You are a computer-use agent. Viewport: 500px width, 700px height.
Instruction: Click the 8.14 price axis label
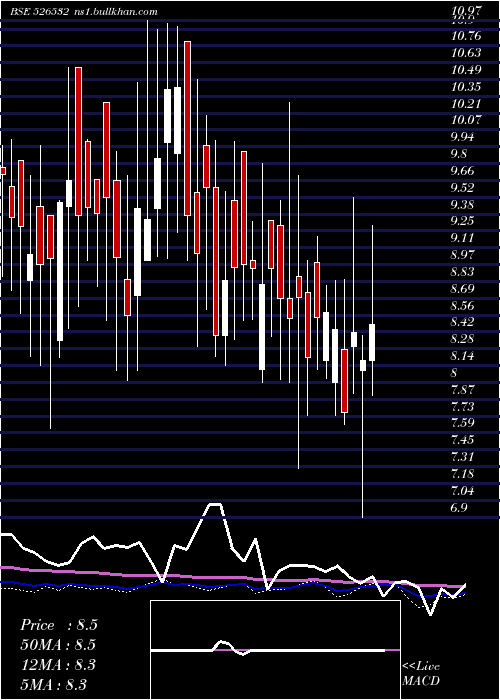462,356
